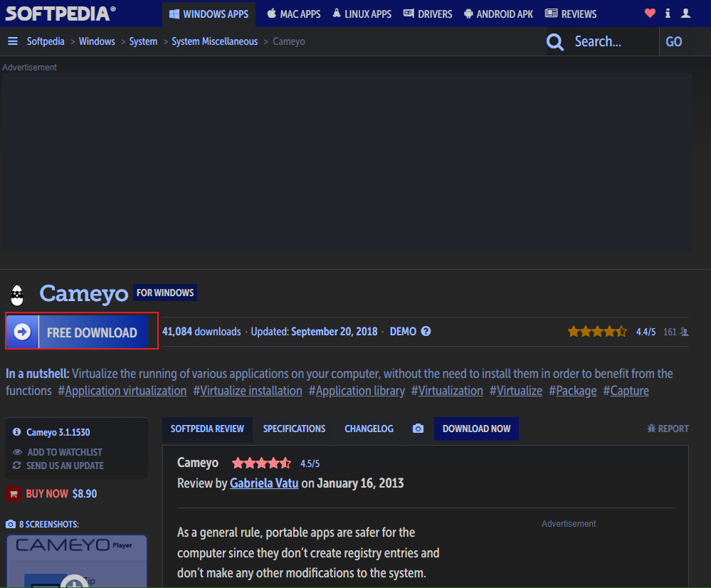Click Send Us An Update link

[58, 466]
